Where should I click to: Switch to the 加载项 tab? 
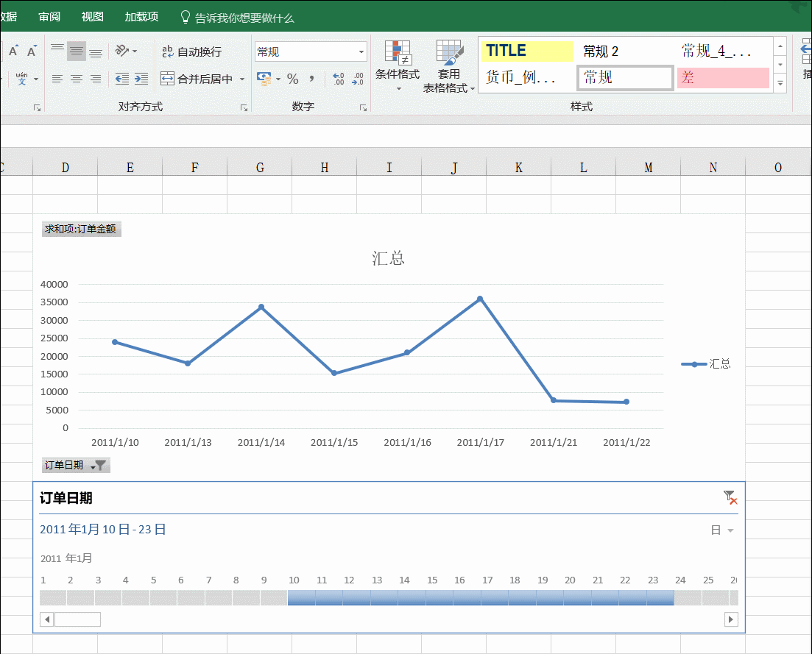[x=141, y=17]
